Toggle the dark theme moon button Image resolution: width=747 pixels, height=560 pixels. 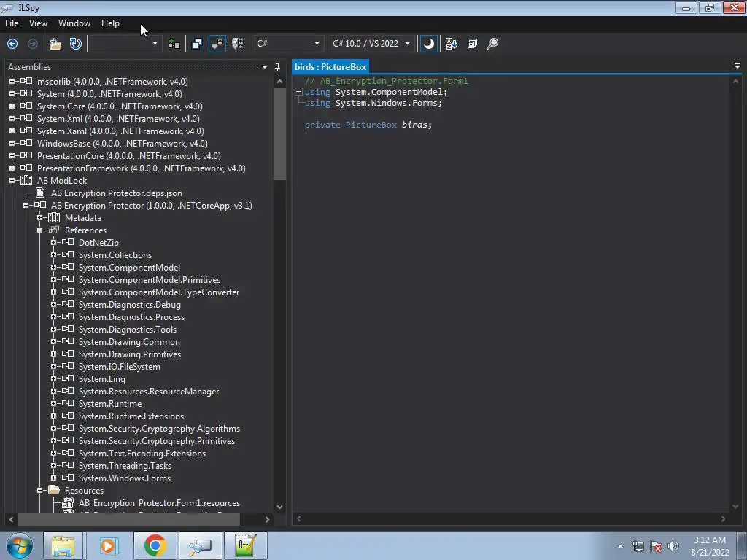pos(429,44)
